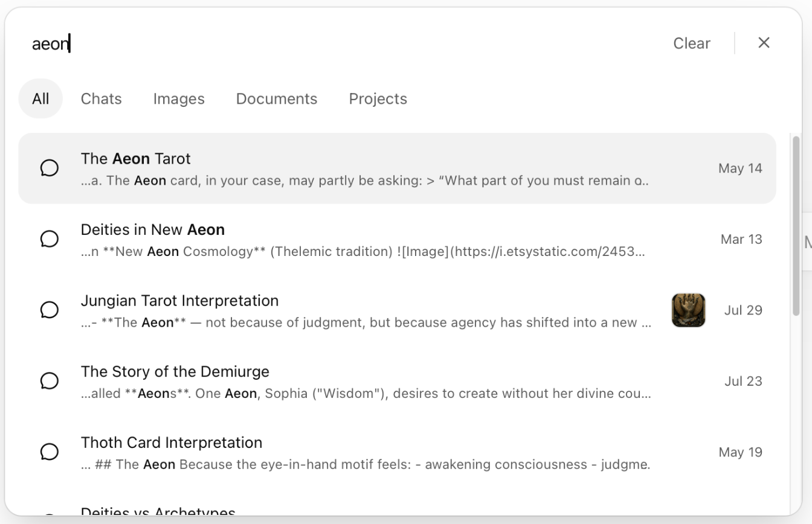The width and height of the screenshot is (812, 524).
Task: Select the All filter tab
Action: point(40,98)
